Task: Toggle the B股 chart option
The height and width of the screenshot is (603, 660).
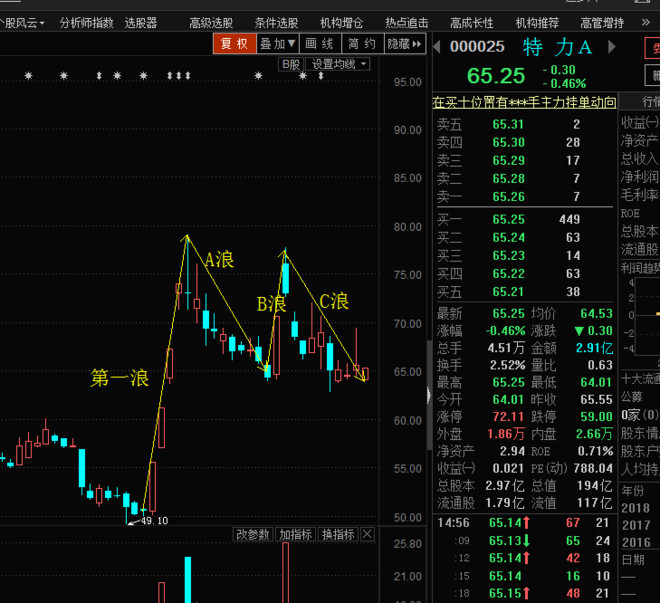Action: tap(291, 64)
